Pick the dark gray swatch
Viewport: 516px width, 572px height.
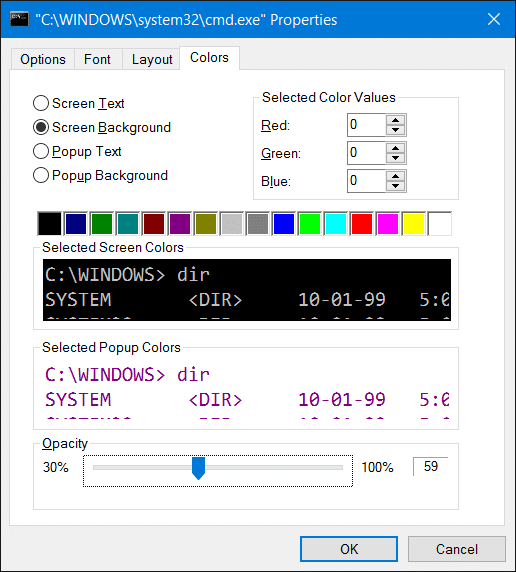258,224
